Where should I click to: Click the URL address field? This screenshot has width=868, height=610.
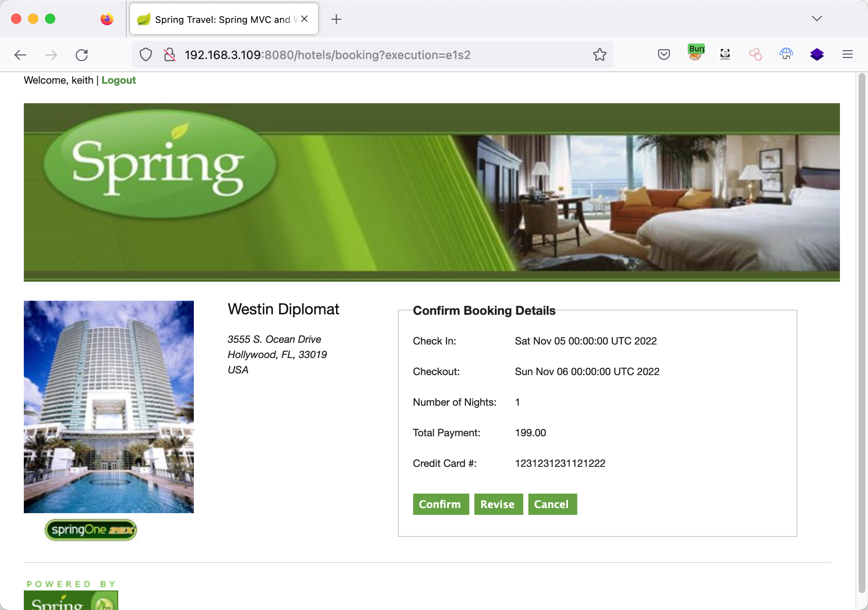(327, 55)
